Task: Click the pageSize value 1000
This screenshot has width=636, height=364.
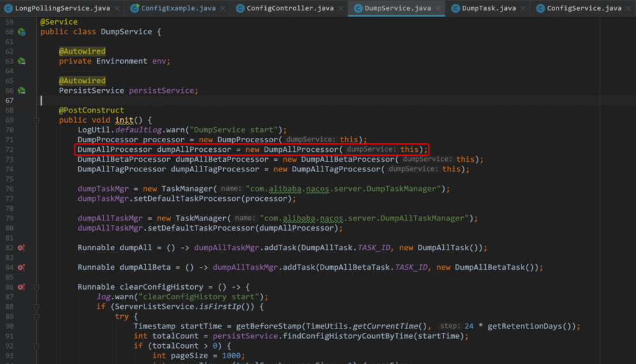Action: (x=232, y=356)
